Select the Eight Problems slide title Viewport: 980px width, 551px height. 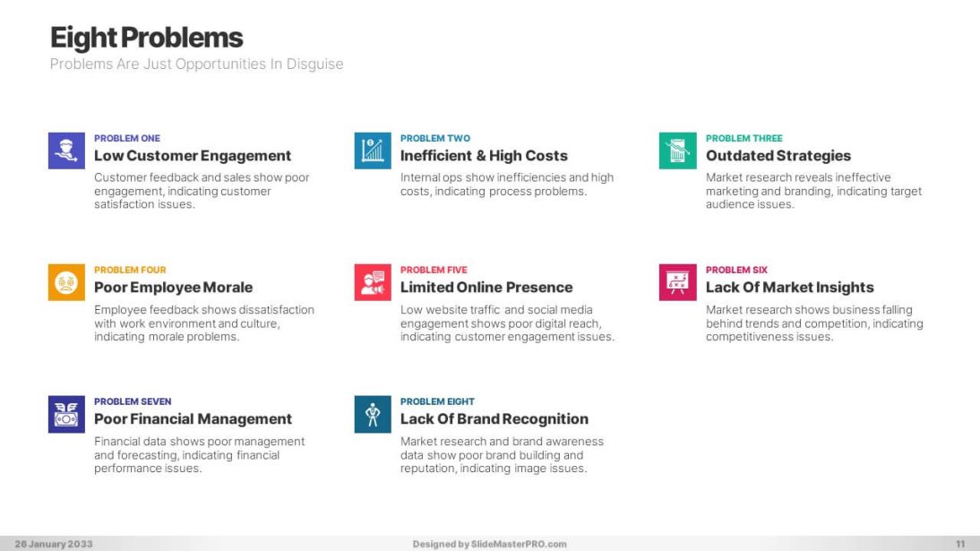click(146, 38)
